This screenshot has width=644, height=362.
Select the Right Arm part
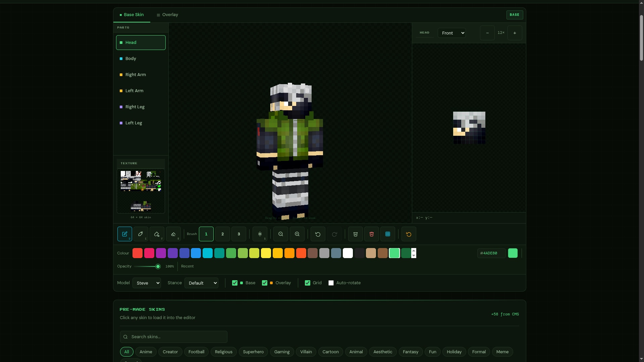coord(141,75)
